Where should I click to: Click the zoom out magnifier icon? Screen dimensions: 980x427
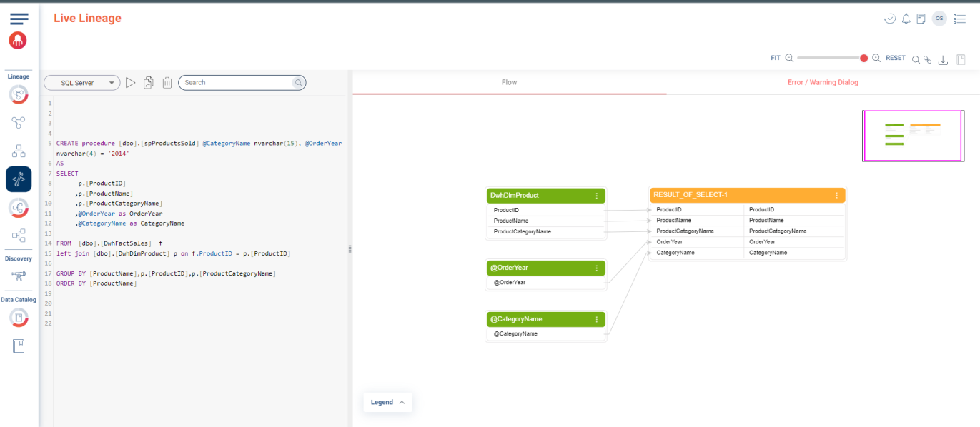click(789, 58)
